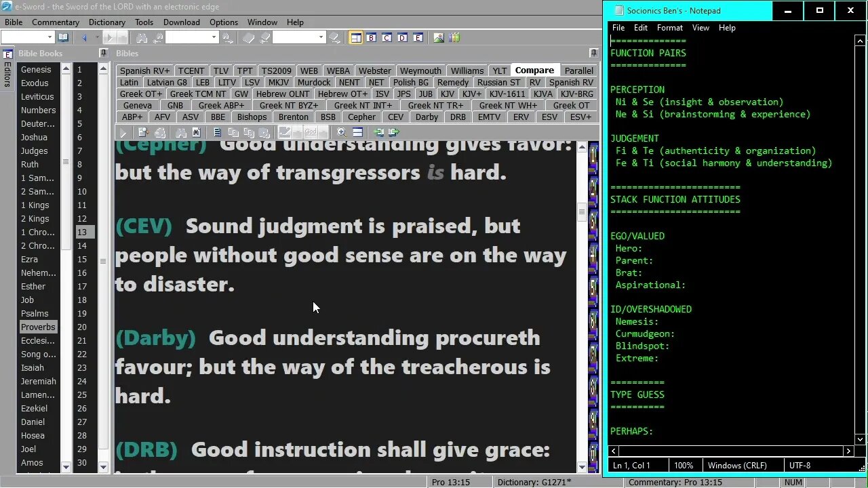Image resolution: width=868 pixels, height=488 pixels.
Task: Click Notepad horizontal scrollbar right arrow
Action: 848,451
